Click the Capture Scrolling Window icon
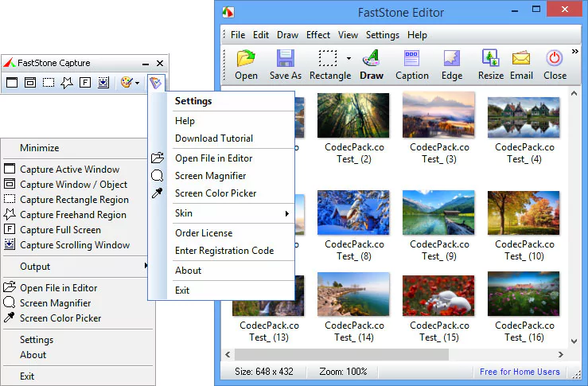 [103, 82]
